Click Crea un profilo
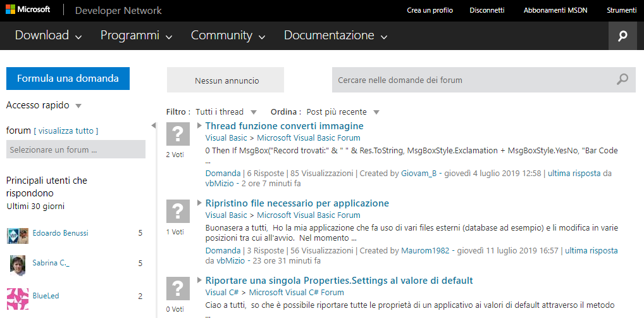Viewport: 644px width, 318px height. tap(430, 10)
